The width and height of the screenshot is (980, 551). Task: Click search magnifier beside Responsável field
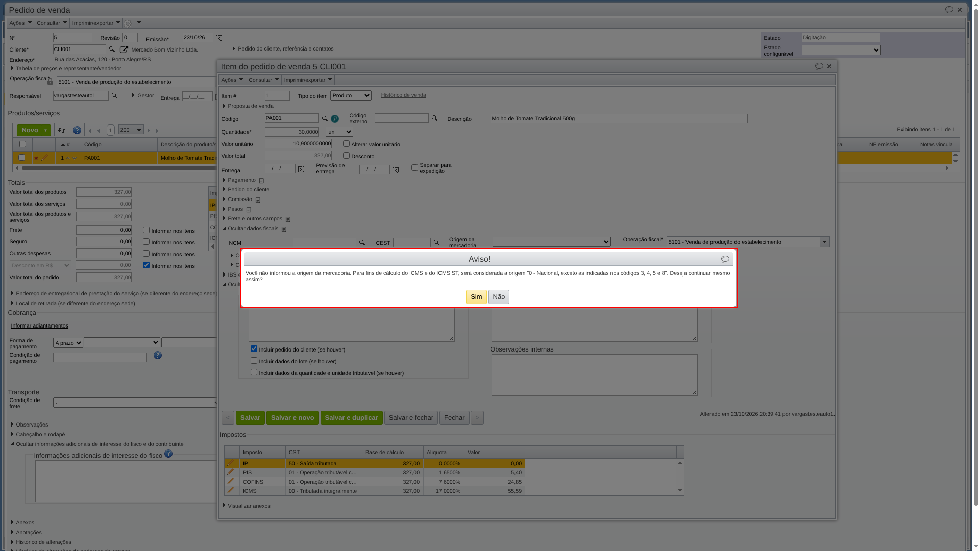(114, 96)
